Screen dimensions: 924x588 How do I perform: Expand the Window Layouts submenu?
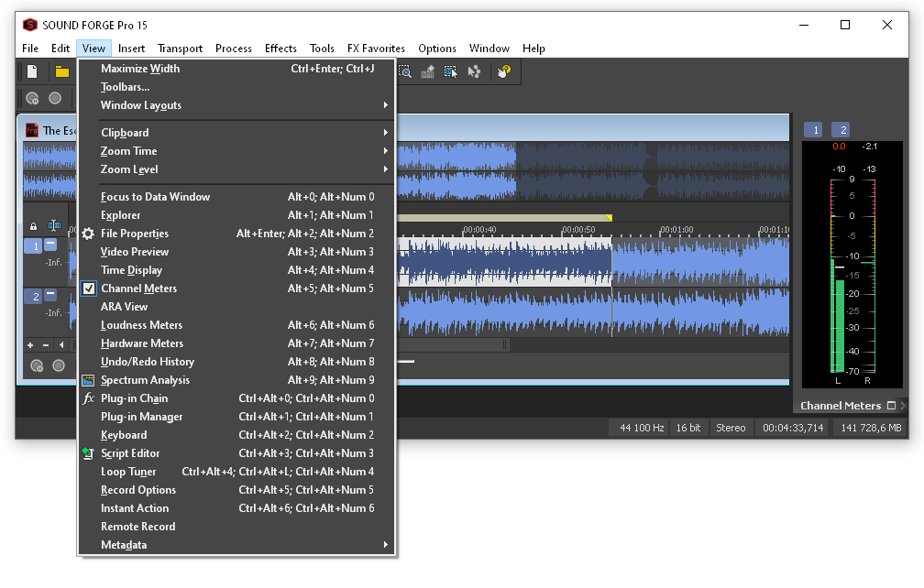(142, 104)
